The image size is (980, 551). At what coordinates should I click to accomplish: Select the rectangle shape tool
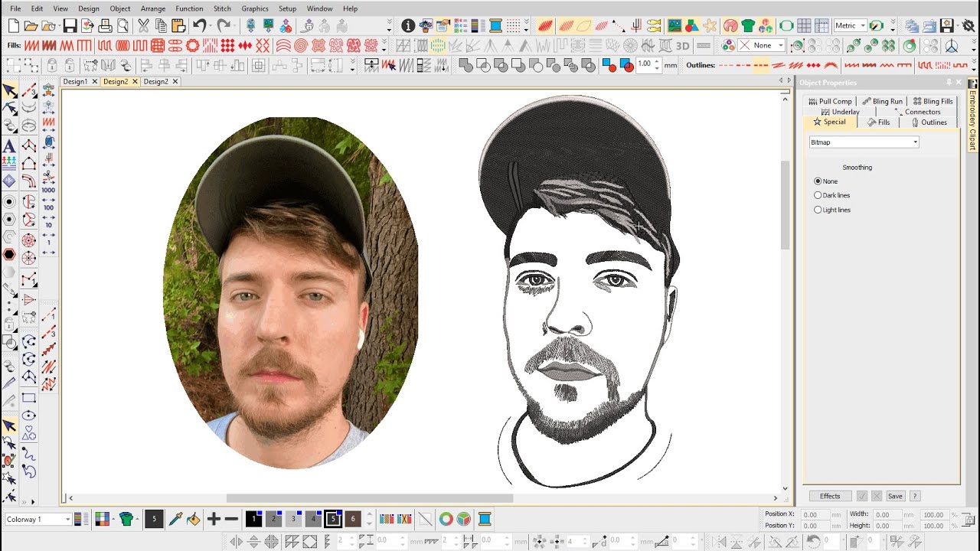coord(28,398)
